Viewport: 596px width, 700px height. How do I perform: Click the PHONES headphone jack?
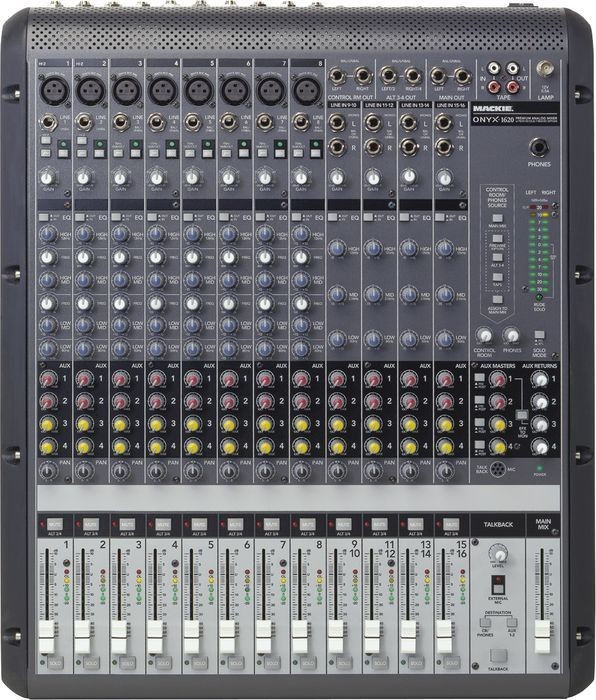(x=539, y=147)
